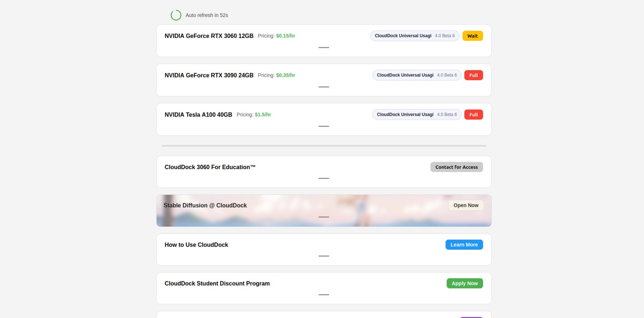The image size is (644, 318).
Task: Expand the Student Discount Program card handle
Action: coord(324,294)
